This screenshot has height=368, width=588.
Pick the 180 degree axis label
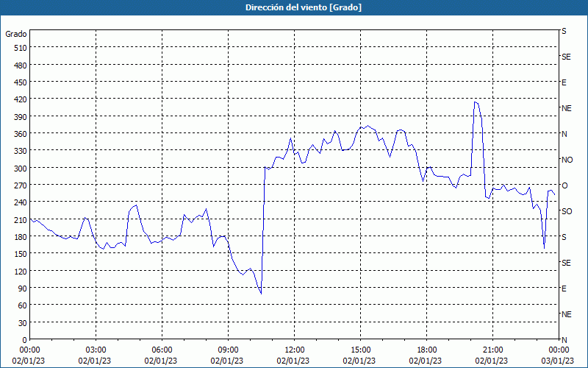(x=21, y=237)
